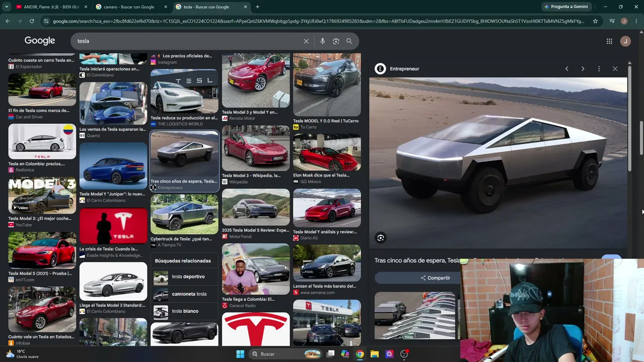This screenshot has width=644, height=362.
Task: Close the camaro search tab
Action: click(x=166, y=7)
